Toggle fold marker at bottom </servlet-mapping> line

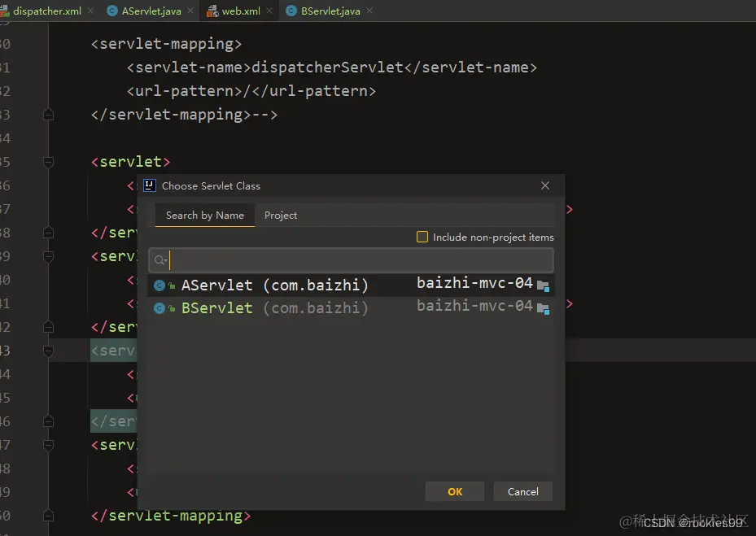(48, 516)
